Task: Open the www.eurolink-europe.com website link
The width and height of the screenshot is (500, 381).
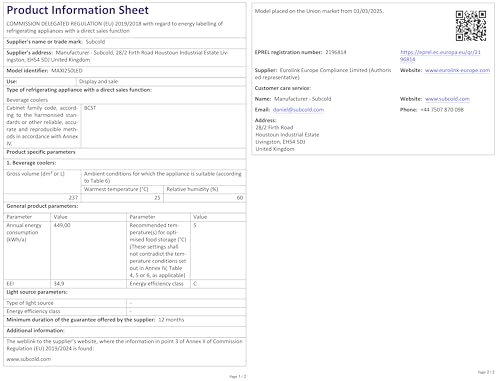Action: click(x=457, y=70)
